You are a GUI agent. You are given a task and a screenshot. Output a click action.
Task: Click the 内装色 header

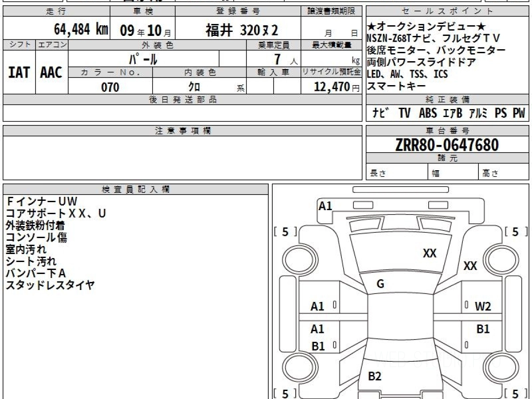199,72
